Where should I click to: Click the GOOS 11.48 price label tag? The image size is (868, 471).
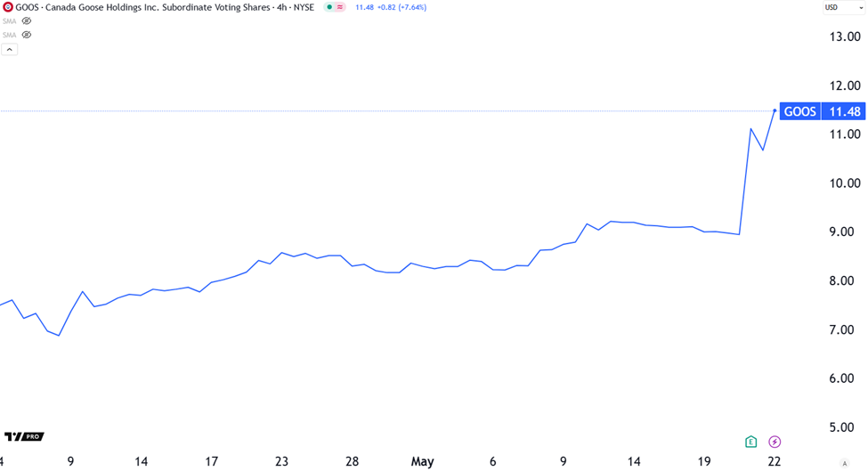[822, 111]
